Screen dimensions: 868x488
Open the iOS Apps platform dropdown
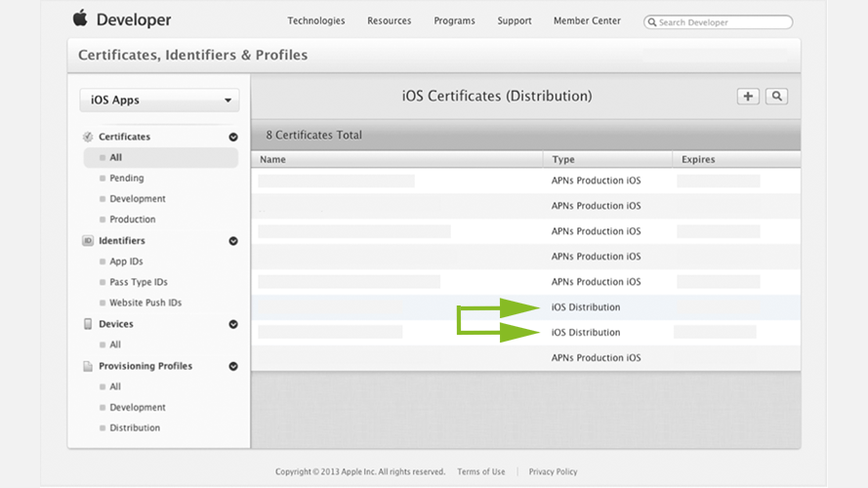pos(159,101)
